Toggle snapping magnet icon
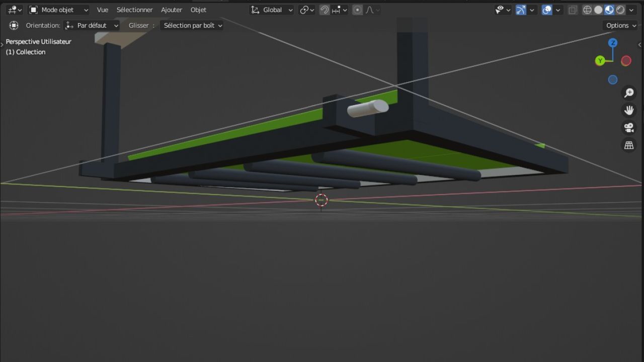Viewport: 644px width, 362px height. pos(325,10)
